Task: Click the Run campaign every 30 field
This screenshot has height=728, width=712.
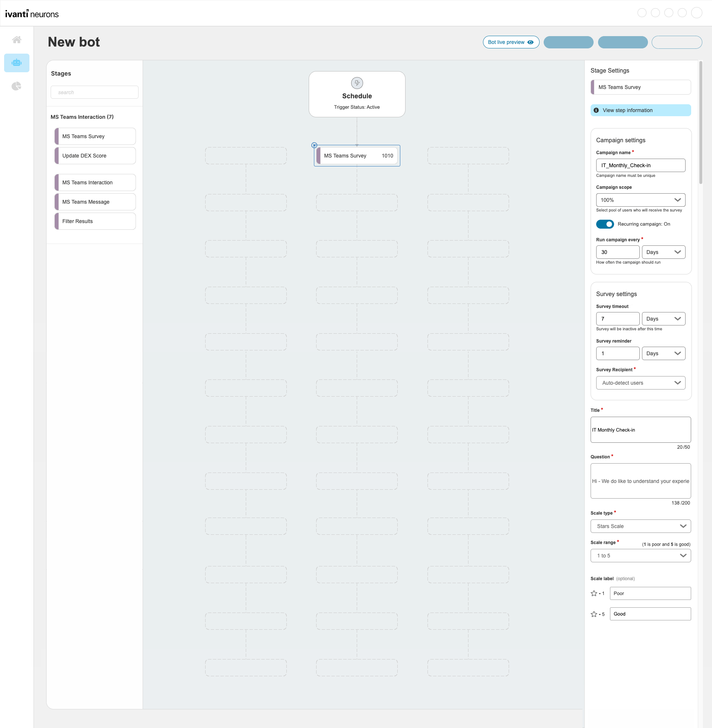Action: pyautogui.click(x=618, y=252)
